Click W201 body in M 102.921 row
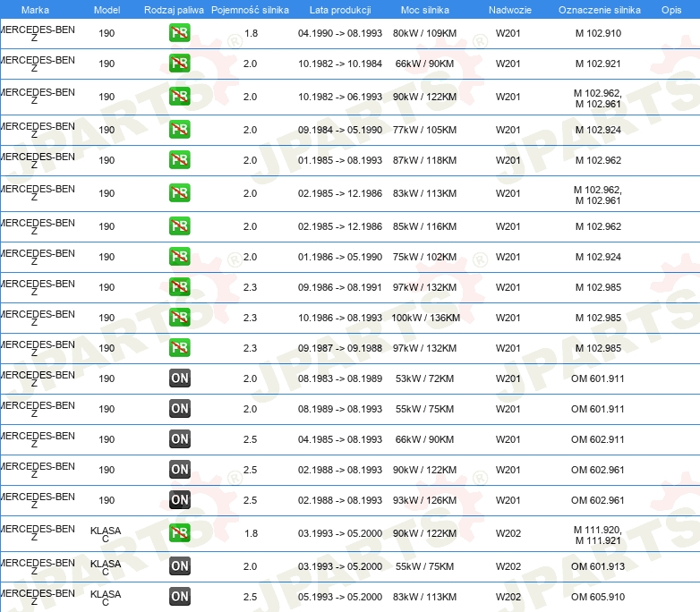700x612 pixels. tap(508, 64)
